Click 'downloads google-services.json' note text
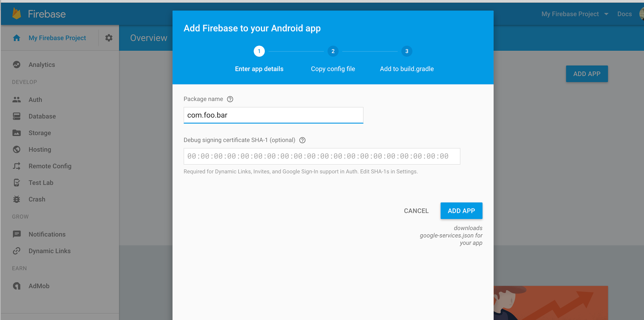This screenshot has width=644, height=320. coord(451,235)
